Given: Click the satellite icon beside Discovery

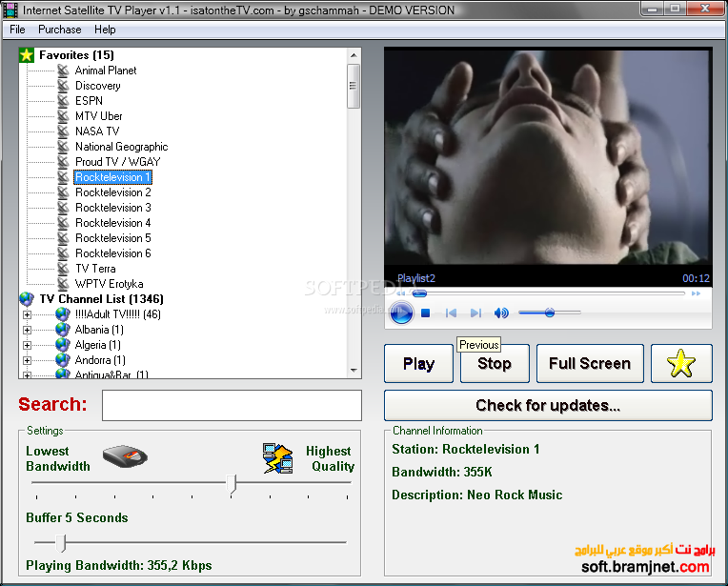Looking at the screenshot, I should 63,86.
